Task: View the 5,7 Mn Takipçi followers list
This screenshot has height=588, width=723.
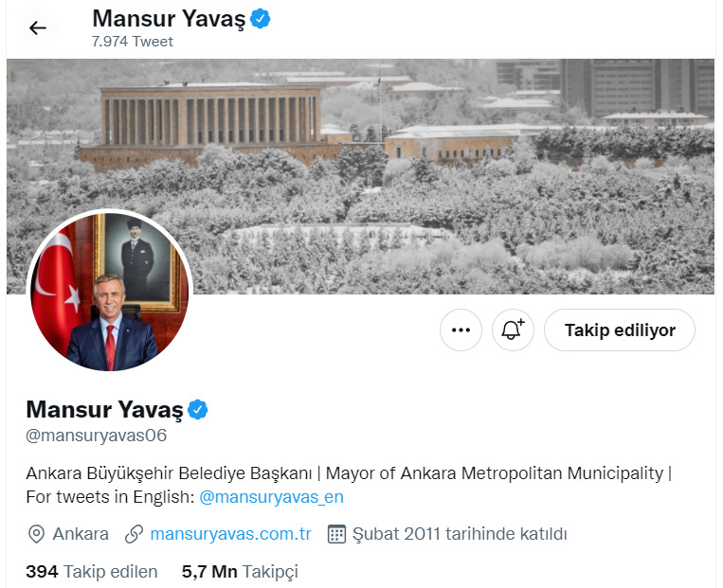Action: point(240,571)
